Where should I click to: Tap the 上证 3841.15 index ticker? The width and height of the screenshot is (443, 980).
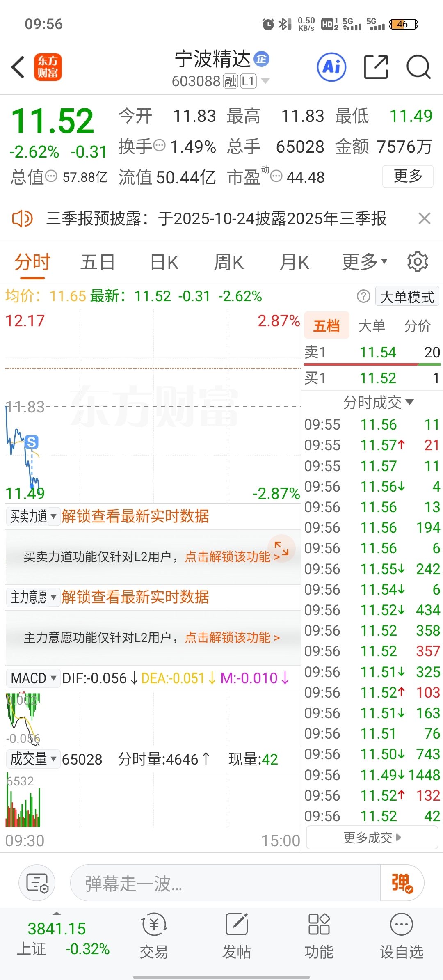point(63,939)
